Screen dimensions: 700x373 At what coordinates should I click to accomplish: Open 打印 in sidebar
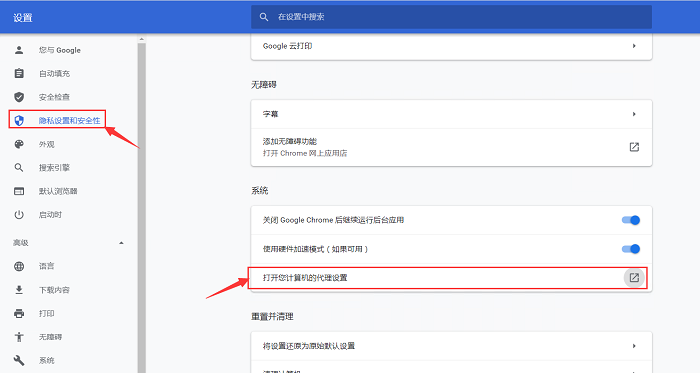[x=46, y=313]
